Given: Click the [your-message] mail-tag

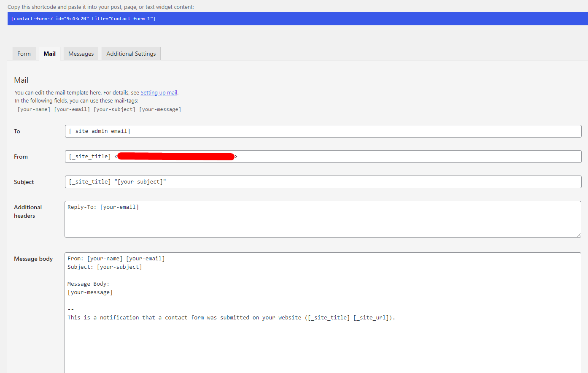Looking at the screenshot, I should point(160,109).
